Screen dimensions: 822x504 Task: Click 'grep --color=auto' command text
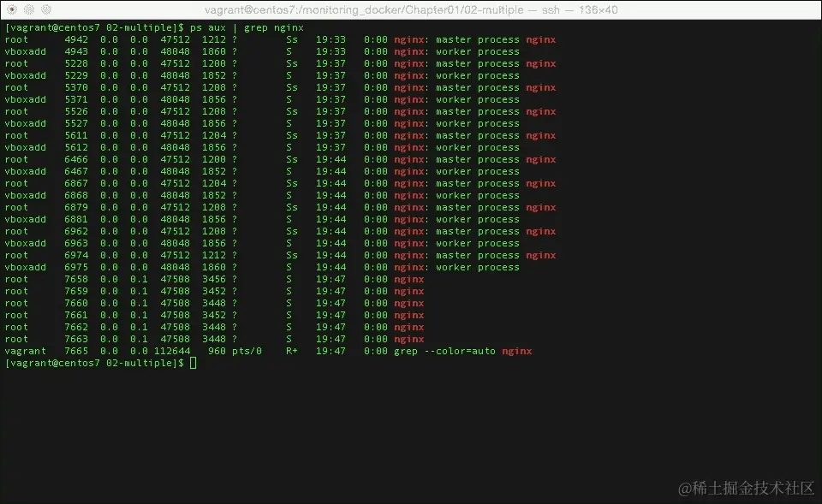[x=444, y=352]
